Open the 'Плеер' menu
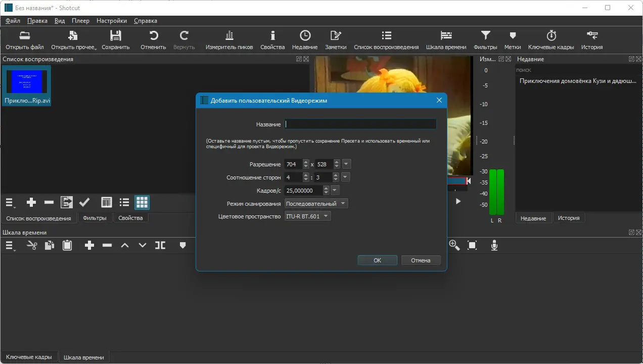 80,21
